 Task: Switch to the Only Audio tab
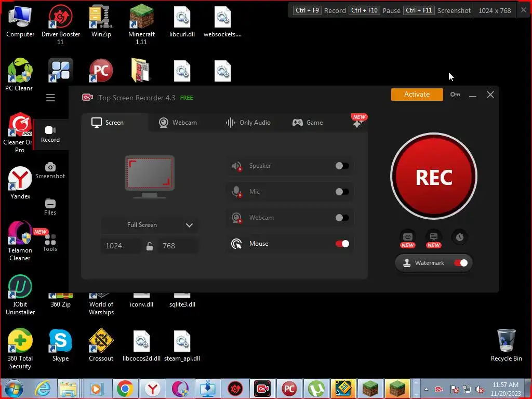tap(248, 123)
